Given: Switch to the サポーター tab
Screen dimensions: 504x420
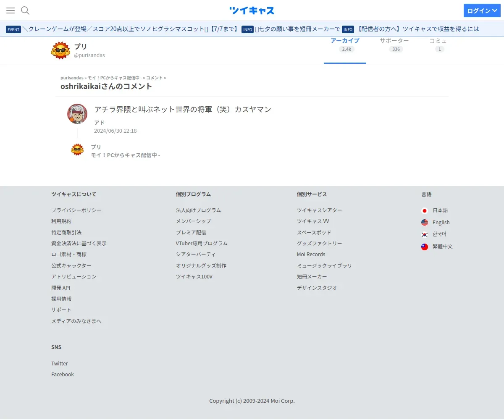Looking at the screenshot, I should pyautogui.click(x=394, y=45).
